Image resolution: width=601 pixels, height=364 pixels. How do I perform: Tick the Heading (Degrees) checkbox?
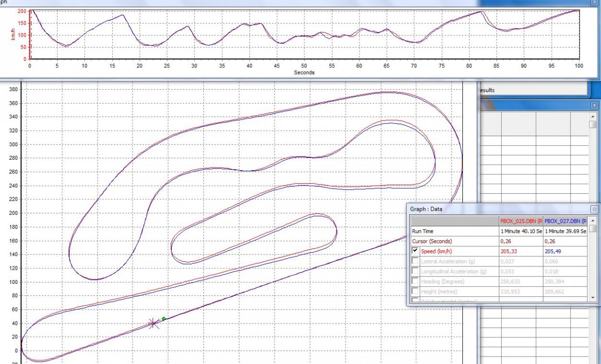click(415, 281)
